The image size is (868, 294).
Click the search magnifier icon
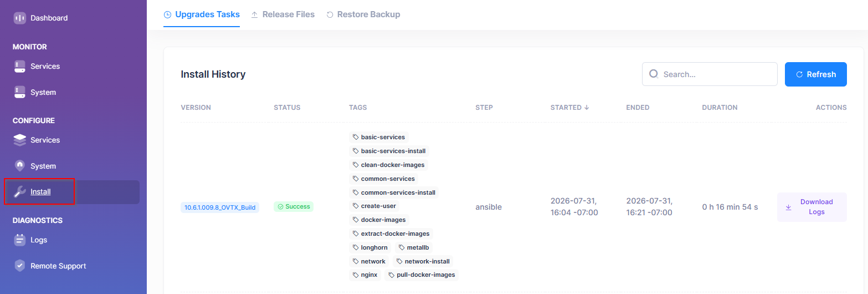(x=654, y=74)
